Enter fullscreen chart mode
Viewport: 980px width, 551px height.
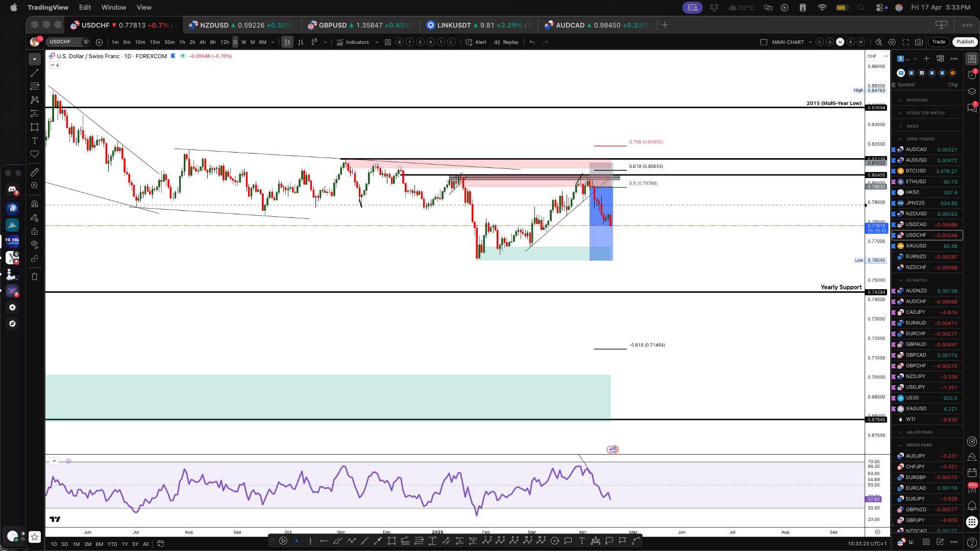[x=906, y=42]
